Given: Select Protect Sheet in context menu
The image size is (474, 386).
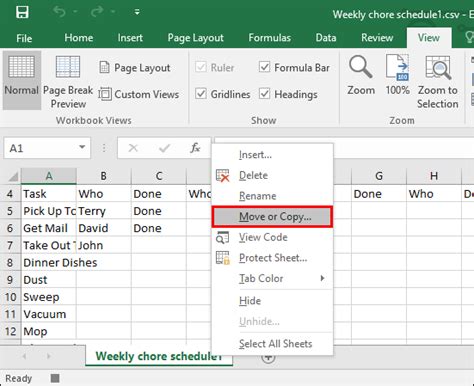Looking at the screenshot, I should (x=272, y=258).
